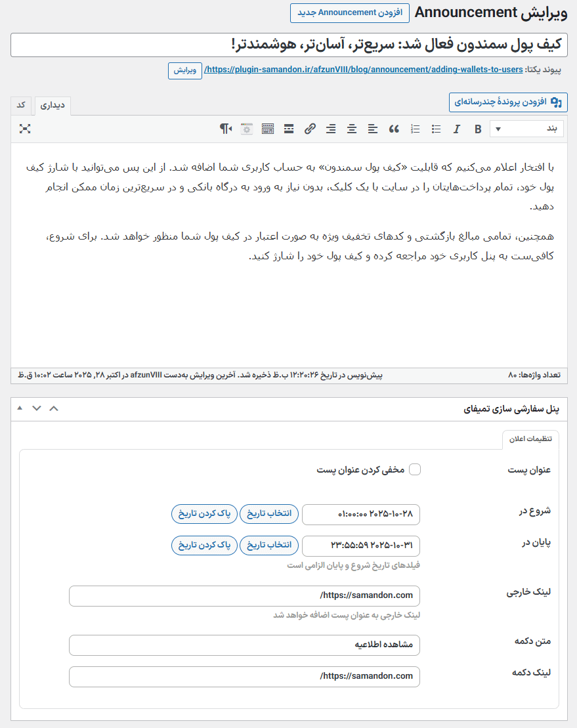This screenshot has width=577, height=728.
Task: Insert the Read More tag
Action: click(289, 129)
